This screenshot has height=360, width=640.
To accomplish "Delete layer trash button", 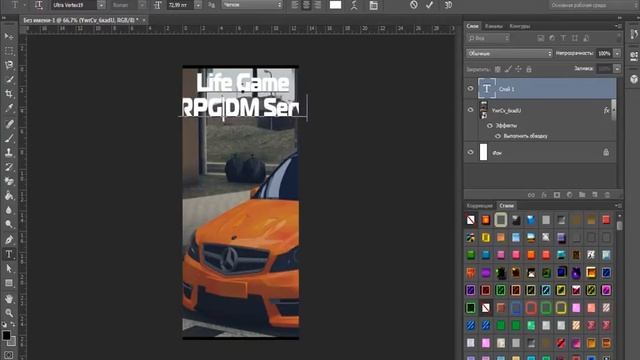I will coord(607,195).
